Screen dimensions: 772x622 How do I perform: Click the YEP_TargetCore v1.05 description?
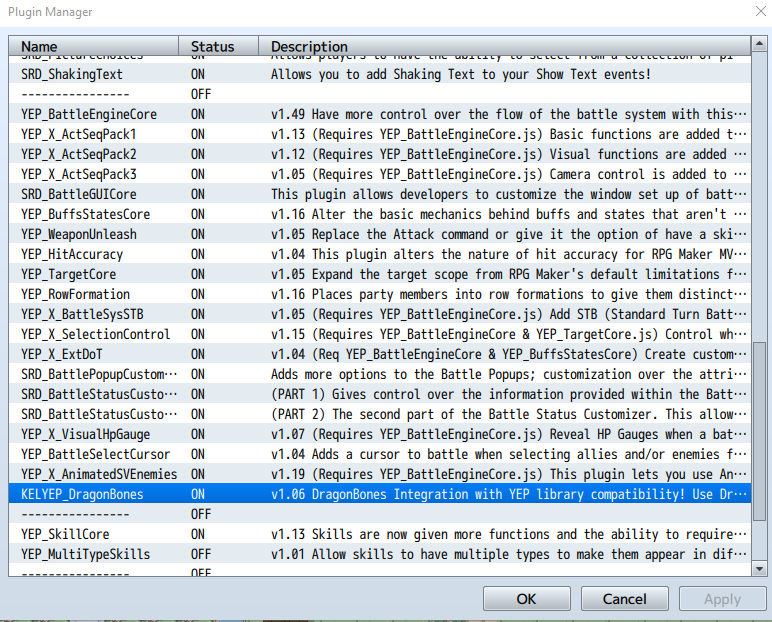click(x=509, y=274)
